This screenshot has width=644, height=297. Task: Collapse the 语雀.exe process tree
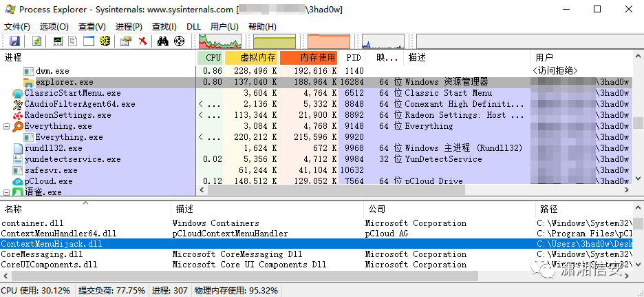(6, 192)
